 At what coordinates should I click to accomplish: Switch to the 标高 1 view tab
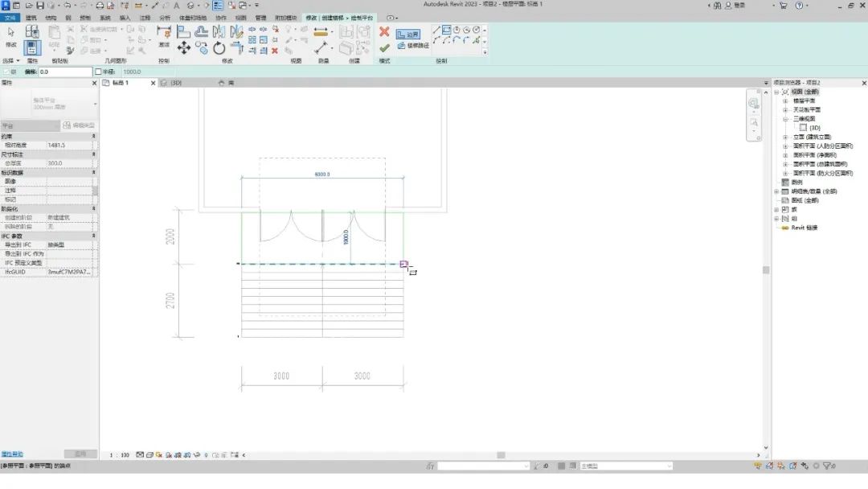(x=121, y=83)
